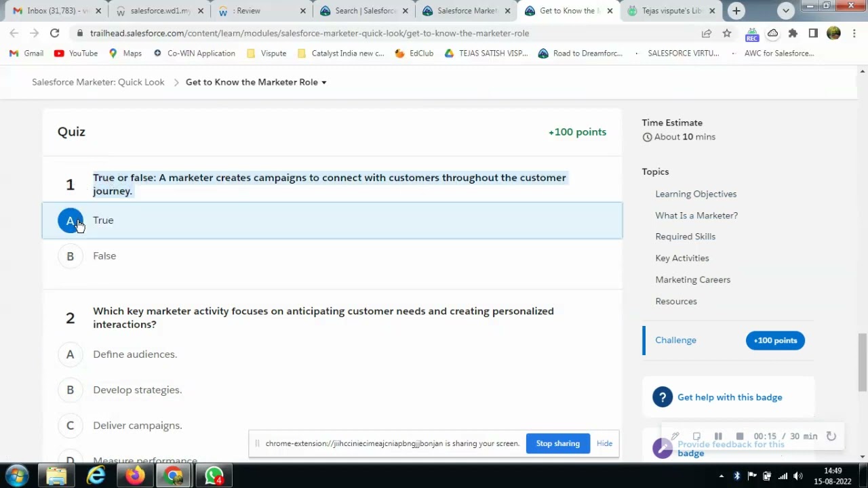Open the Vispute bookmarks folder

point(266,54)
